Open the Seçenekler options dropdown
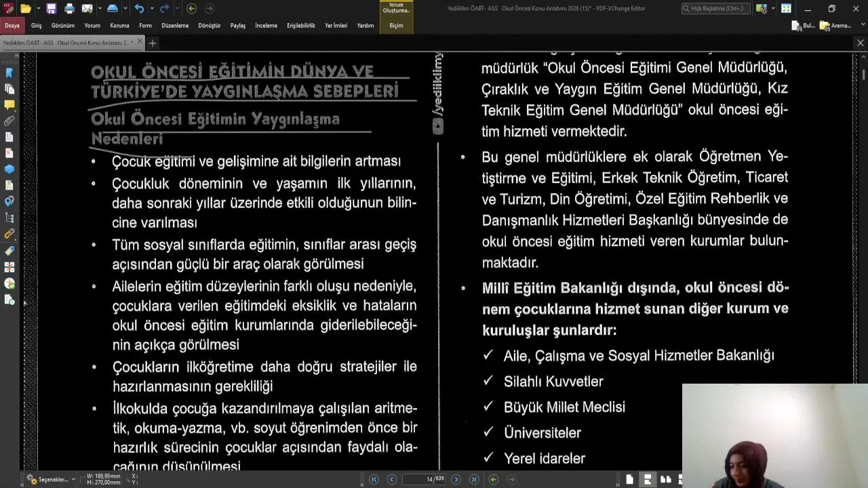The width and height of the screenshot is (868, 488). click(x=51, y=479)
